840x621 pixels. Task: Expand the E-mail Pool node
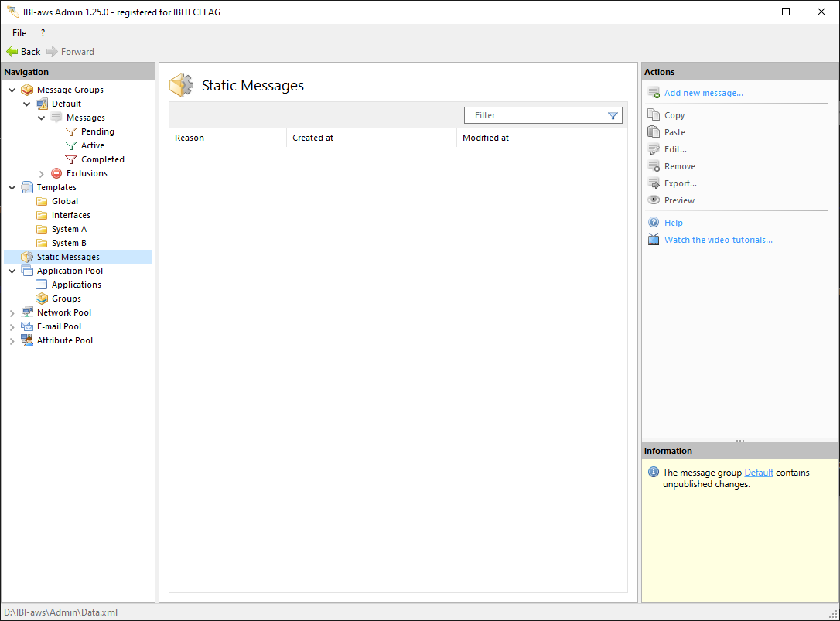[x=12, y=327]
